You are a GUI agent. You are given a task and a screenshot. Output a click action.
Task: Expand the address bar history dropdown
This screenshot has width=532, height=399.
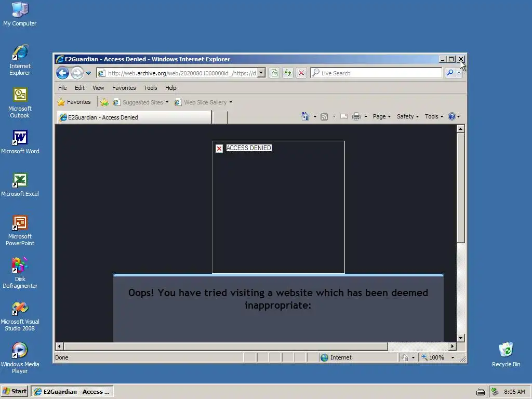click(261, 73)
